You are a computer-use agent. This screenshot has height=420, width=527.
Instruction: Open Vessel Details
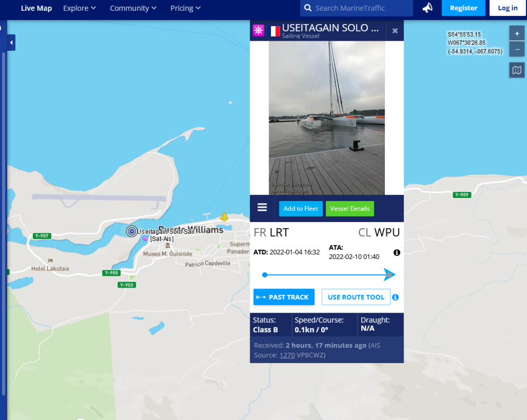(350, 209)
